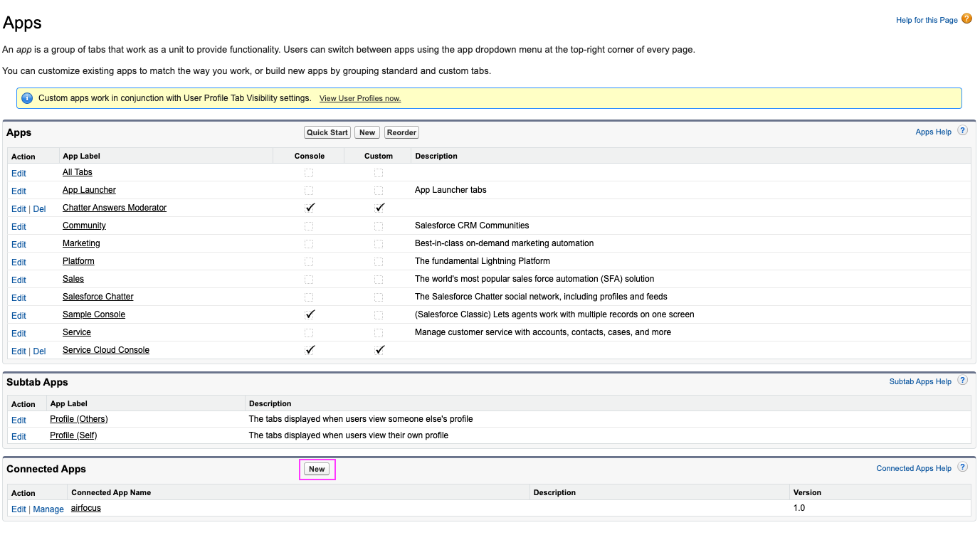This screenshot has height=535, width=980.
Task: Edit the Profile (Others) subtab app
Action: 19,420
